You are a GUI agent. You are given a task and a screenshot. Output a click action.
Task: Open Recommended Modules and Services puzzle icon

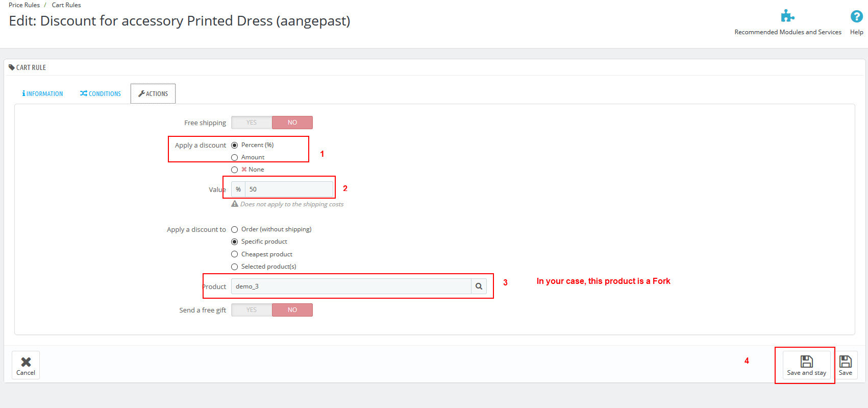(787, 16)
